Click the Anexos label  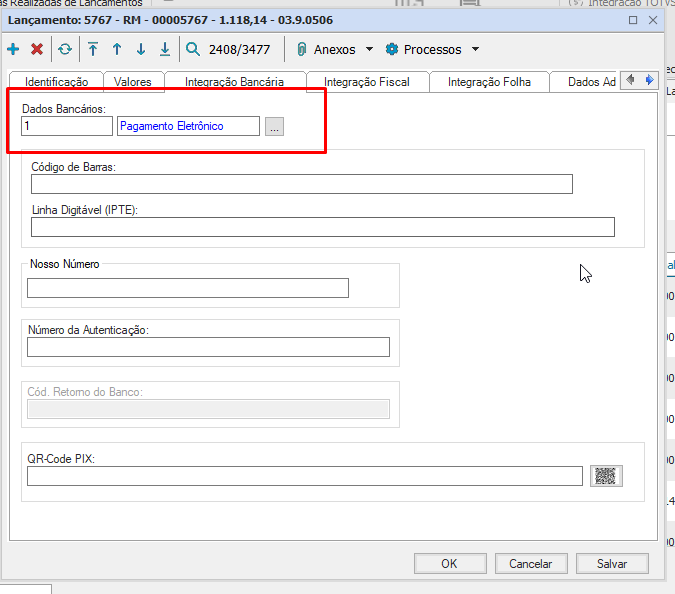tap(334, 50)
